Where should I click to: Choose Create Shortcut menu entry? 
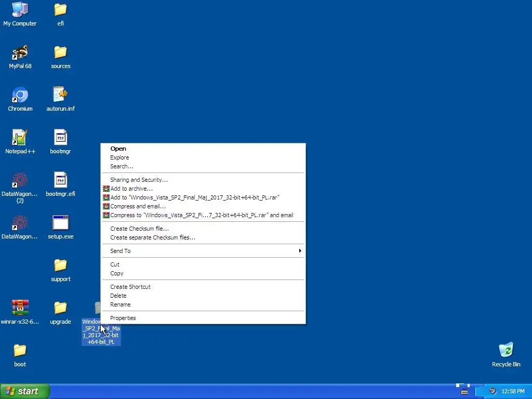point(203,287)
